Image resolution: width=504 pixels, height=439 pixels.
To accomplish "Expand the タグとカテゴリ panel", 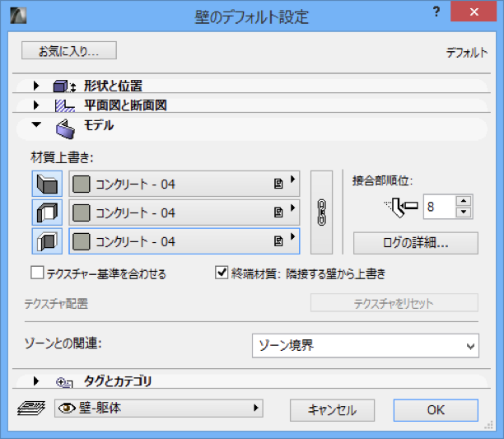I will [36, 381].
